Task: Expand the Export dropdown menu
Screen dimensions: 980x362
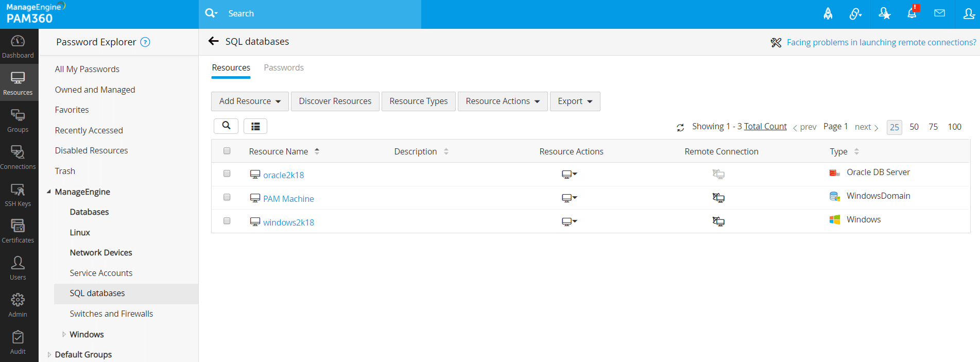Action: [575, 101]
